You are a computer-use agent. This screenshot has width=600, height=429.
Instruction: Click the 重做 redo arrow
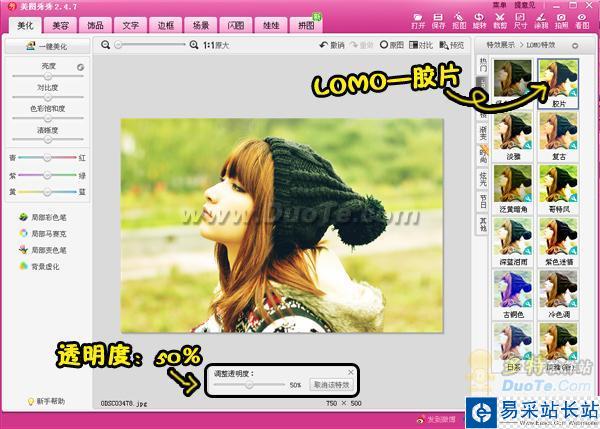pos(361,45)
